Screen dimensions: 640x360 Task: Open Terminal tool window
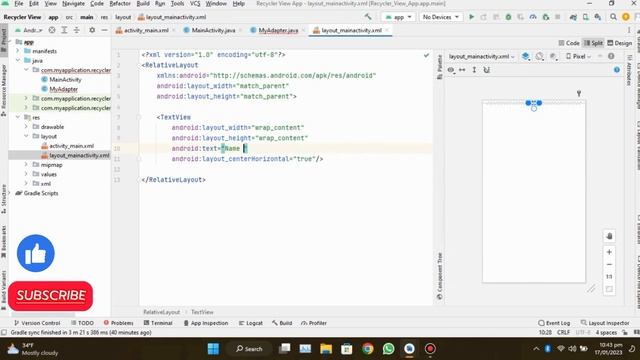(x=158, y=323)
